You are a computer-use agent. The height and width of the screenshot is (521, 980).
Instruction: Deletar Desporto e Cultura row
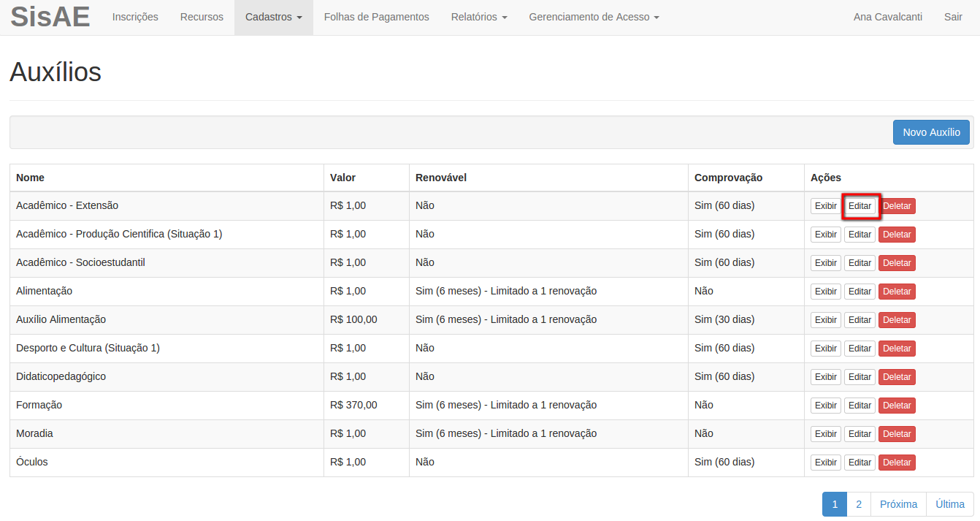tap(897, 349)
